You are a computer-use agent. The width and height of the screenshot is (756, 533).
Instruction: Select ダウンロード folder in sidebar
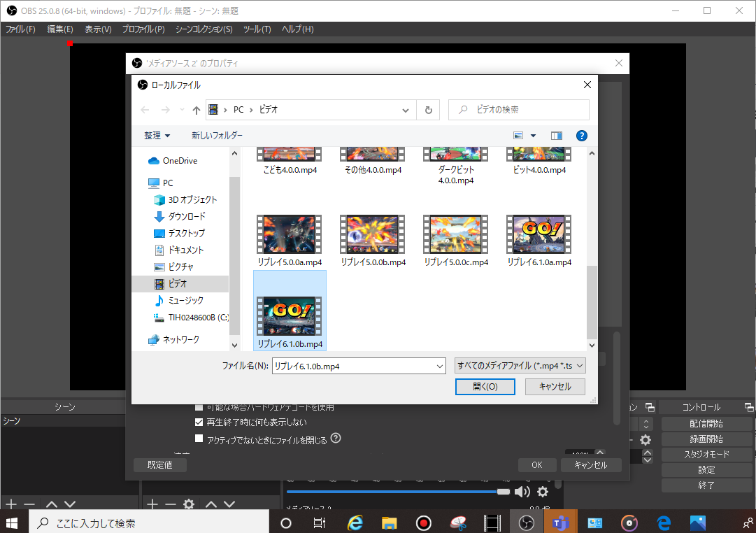point(179,216)
